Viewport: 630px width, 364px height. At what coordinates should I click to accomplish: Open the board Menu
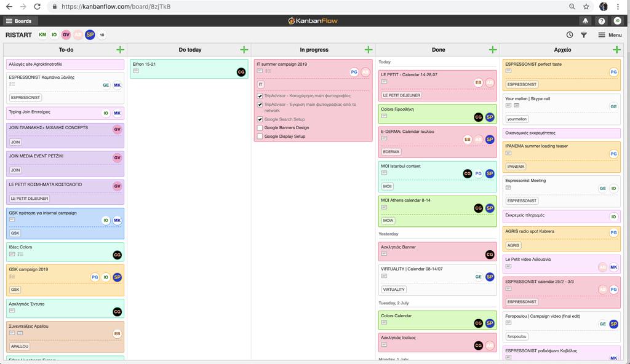(610, 35)
